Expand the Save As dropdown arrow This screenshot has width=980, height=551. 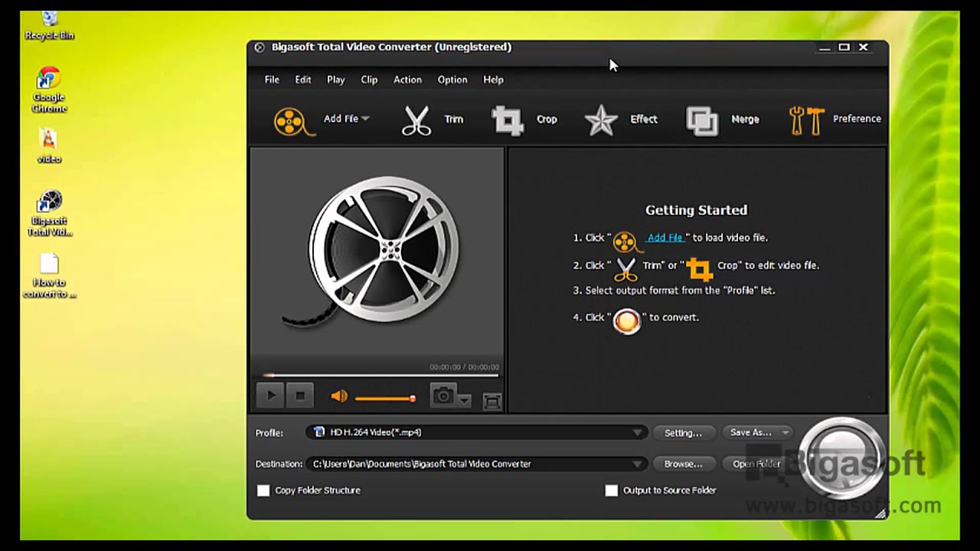785,433
